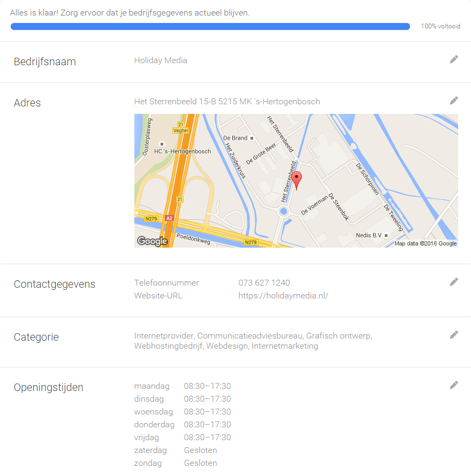Click the donderdag row label
Image resolution: width=471 pixels, height=476 pixels.
[154, 425]
